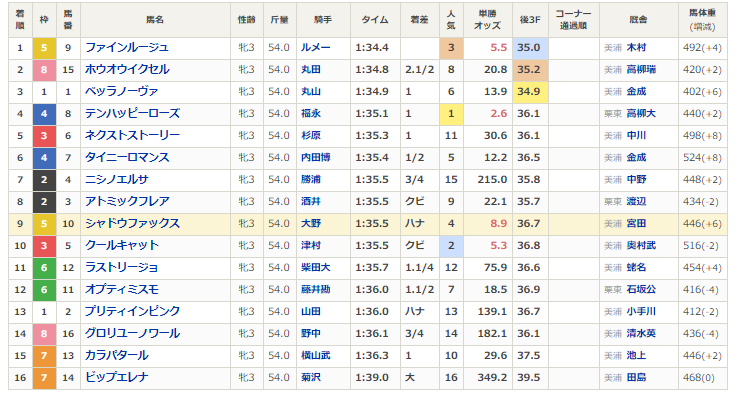Open horse page for ビップエレナ
The width and height of the screenshot is (740, 393).
117,377
